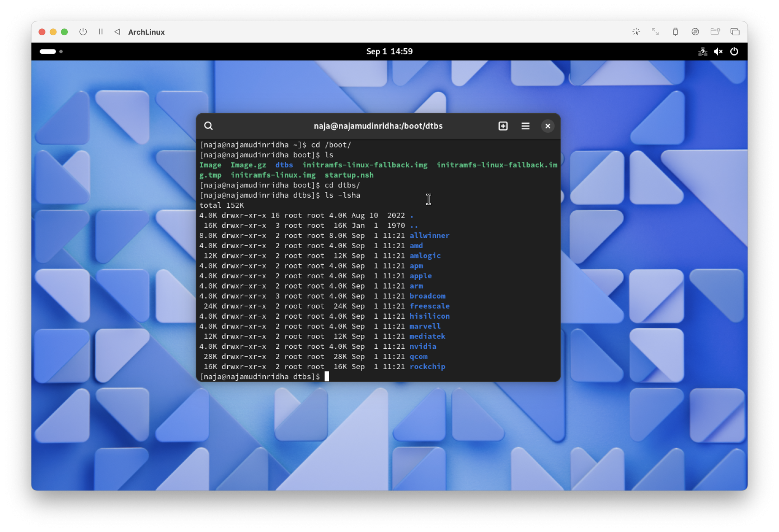Click the VM restart triangle icon

point(117,32)
